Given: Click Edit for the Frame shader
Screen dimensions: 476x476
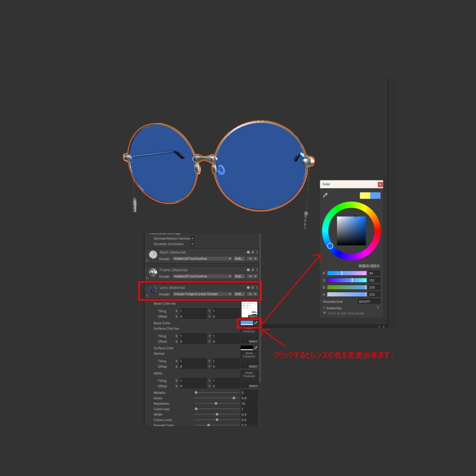Looking at the screenshot, I should point(239,276).
